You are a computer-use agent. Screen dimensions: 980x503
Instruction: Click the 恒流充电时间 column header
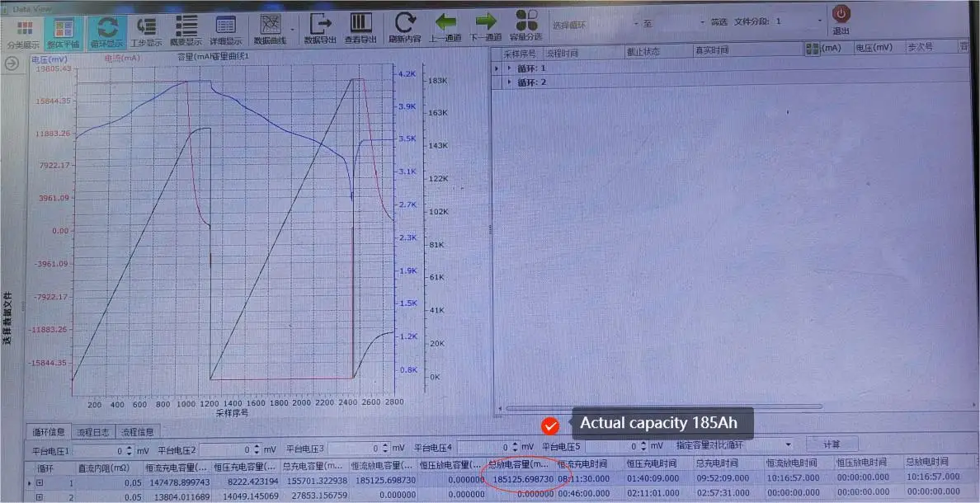pyautogui.click(x=582, y=464)
